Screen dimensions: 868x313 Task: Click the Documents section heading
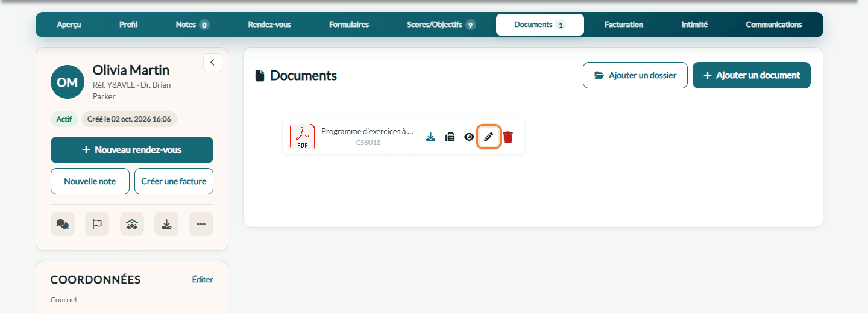303,75
